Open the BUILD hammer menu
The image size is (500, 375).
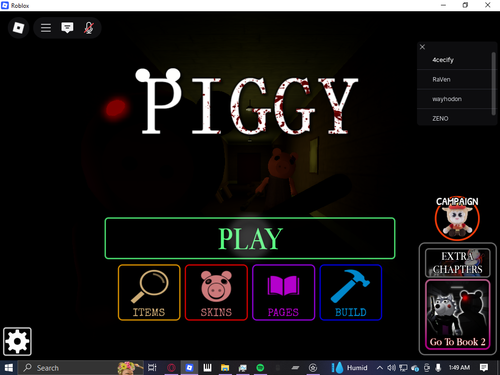351,292
